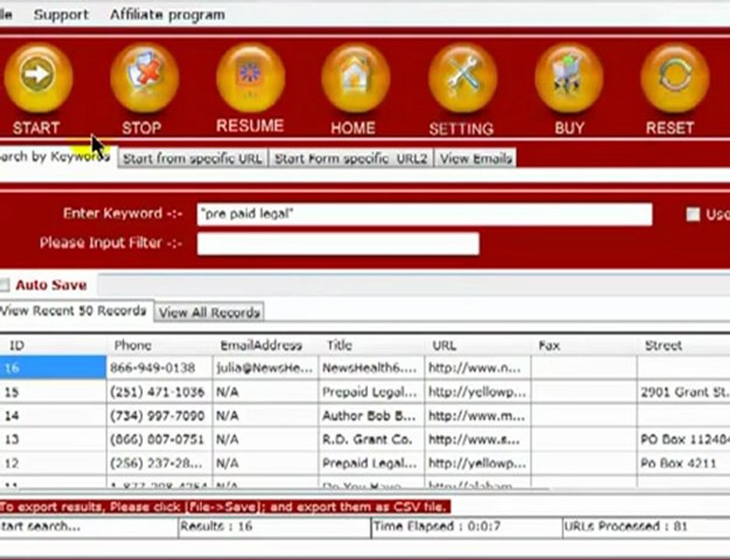730x560 pixels.
Task: Open the SETTING tools icon
Action: (x=463, y=77)
